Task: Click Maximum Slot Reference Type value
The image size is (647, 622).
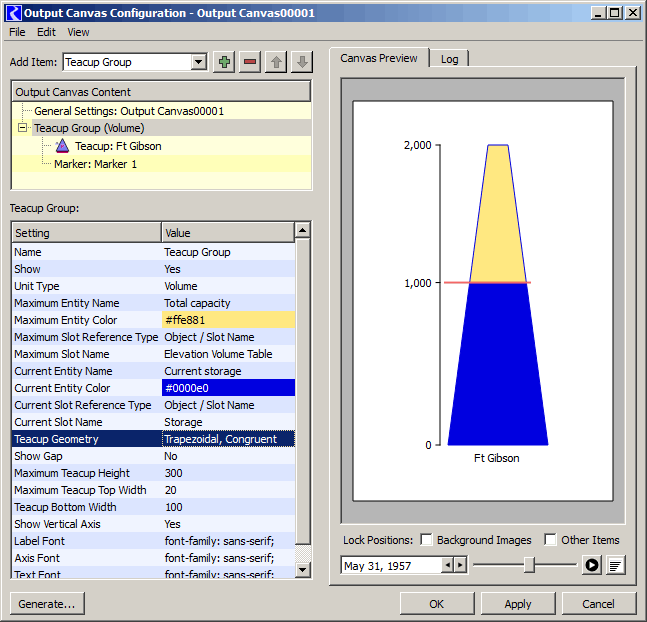Action: click(x=228, y=337)
